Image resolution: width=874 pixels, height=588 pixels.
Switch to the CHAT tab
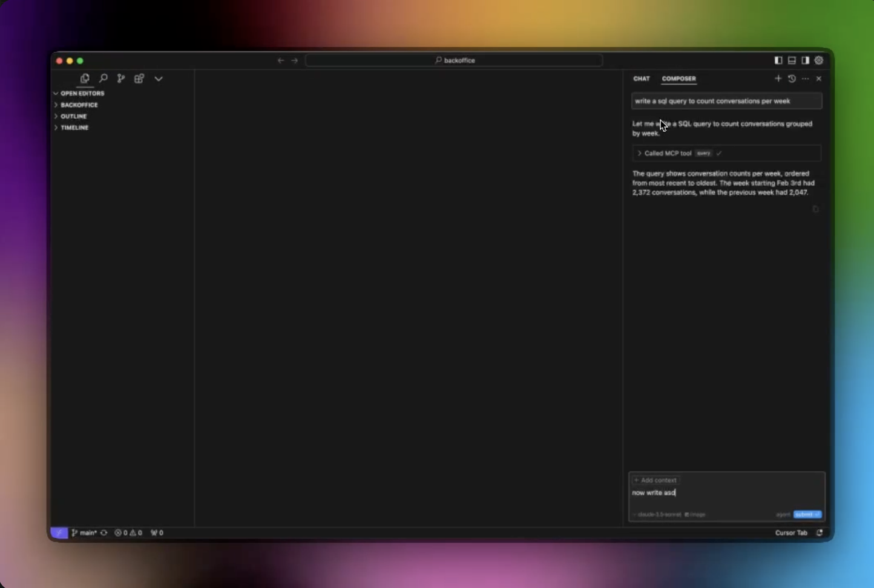[641, 79]
